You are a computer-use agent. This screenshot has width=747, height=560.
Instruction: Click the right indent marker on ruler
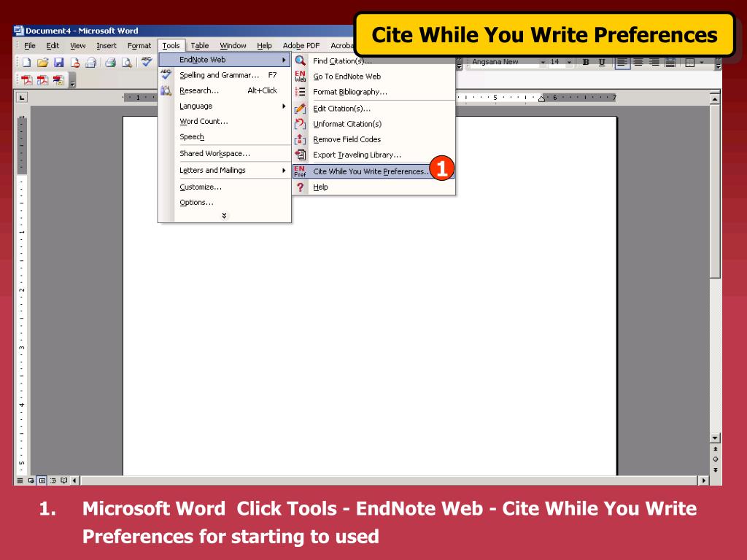tap(542, 98)
